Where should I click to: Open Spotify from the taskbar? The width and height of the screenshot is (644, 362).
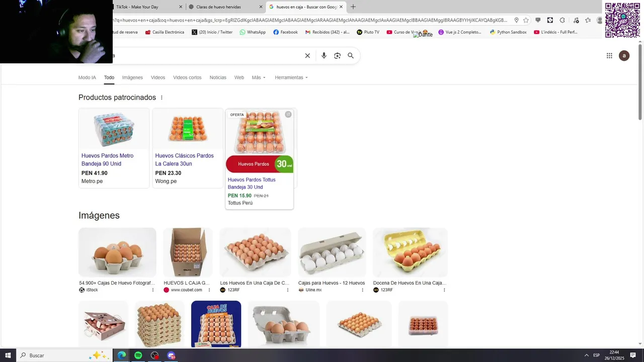click(138, 355)
